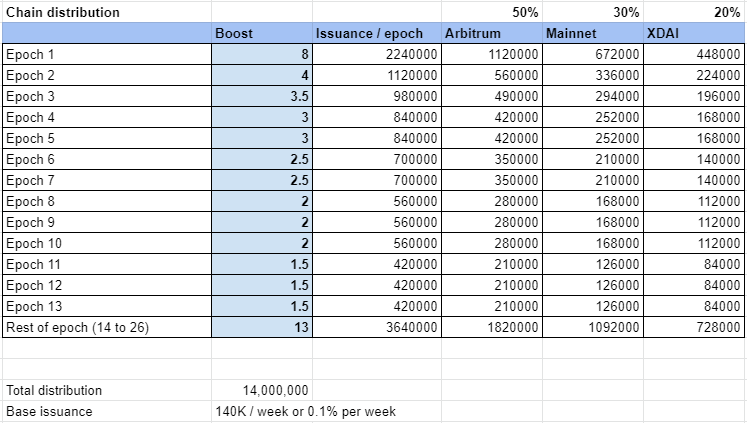Select Mainnet value 672000

click(593, 54)
